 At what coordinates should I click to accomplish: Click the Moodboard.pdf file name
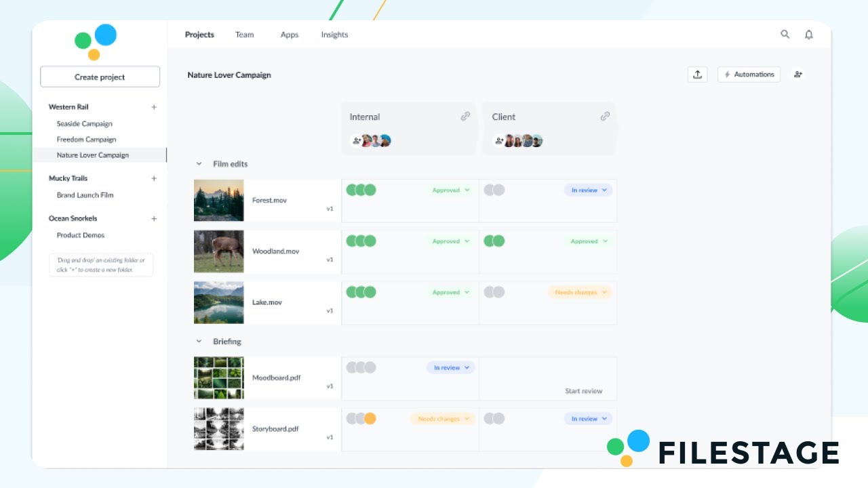[x=276, y=378]
